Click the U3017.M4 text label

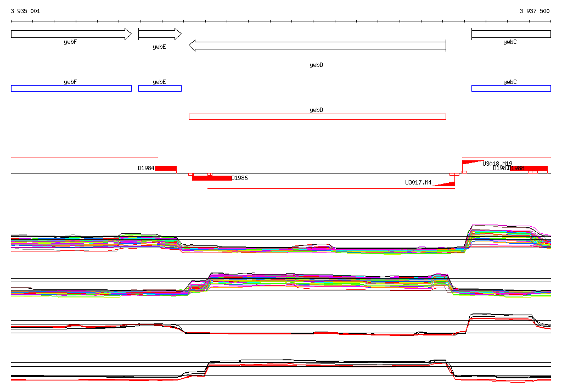tap(418, 182)
